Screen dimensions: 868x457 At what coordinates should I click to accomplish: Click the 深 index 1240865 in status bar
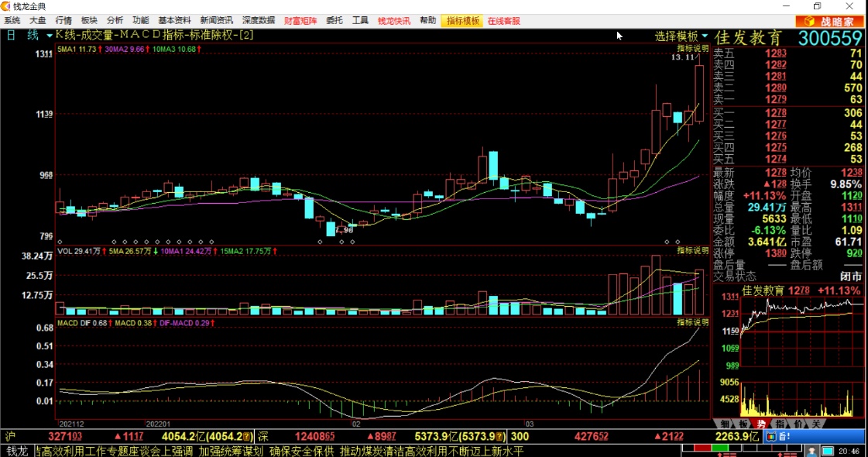(314, 437)
